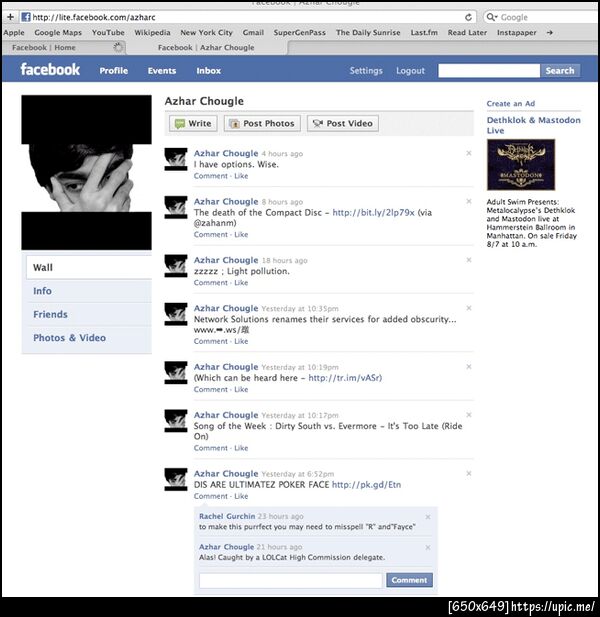600x617 pixels.
Task: Click the Google search magnifier icon
Action: [491, 17]
